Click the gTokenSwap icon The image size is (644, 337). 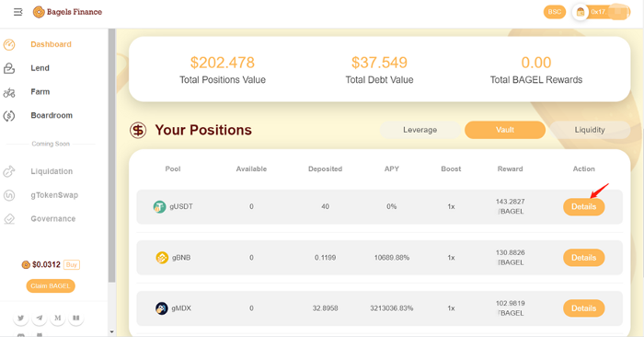pos(9,195)
